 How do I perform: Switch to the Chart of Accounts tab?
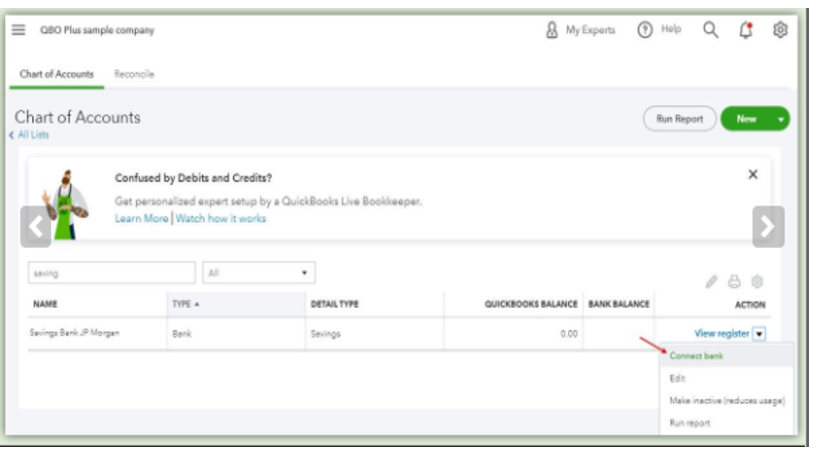57,74
